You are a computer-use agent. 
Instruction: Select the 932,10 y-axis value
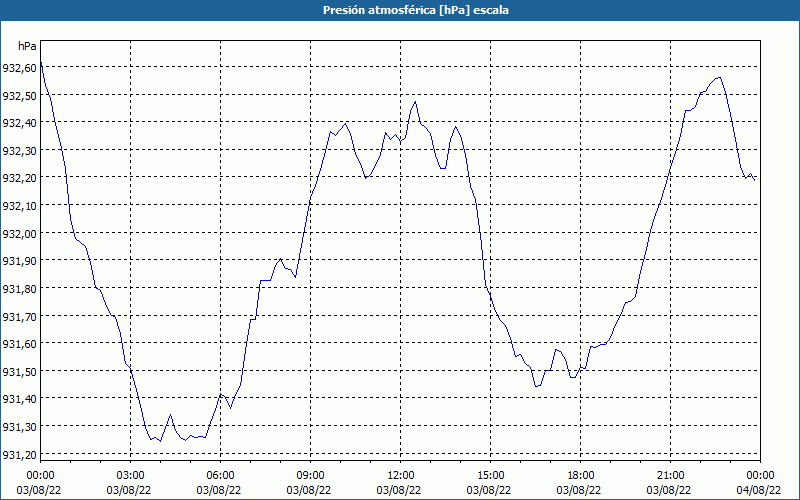pyautogui.click(x=19, y=206)
